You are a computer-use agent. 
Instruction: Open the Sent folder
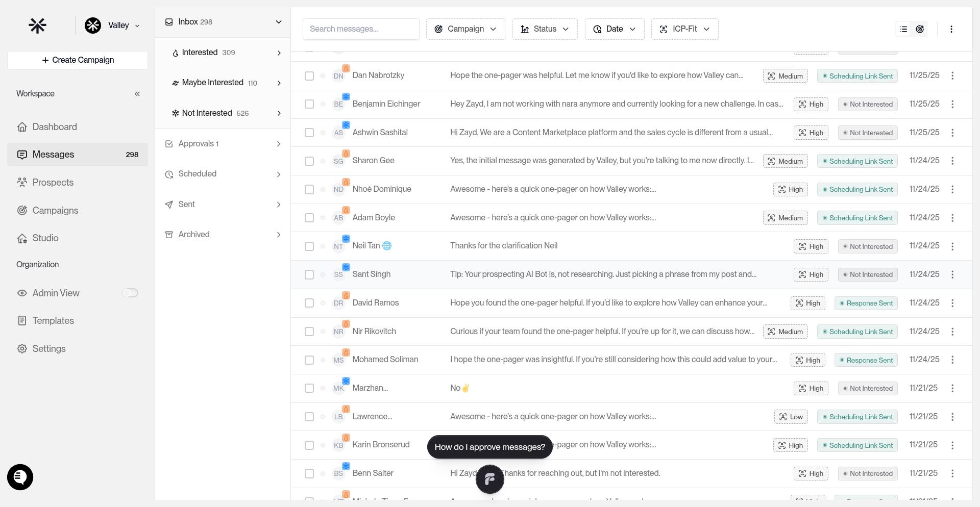(223, 205)
